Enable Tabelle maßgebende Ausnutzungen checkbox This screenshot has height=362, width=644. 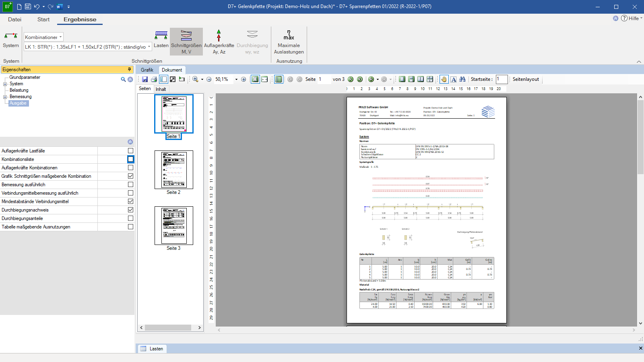click(130, 227)
